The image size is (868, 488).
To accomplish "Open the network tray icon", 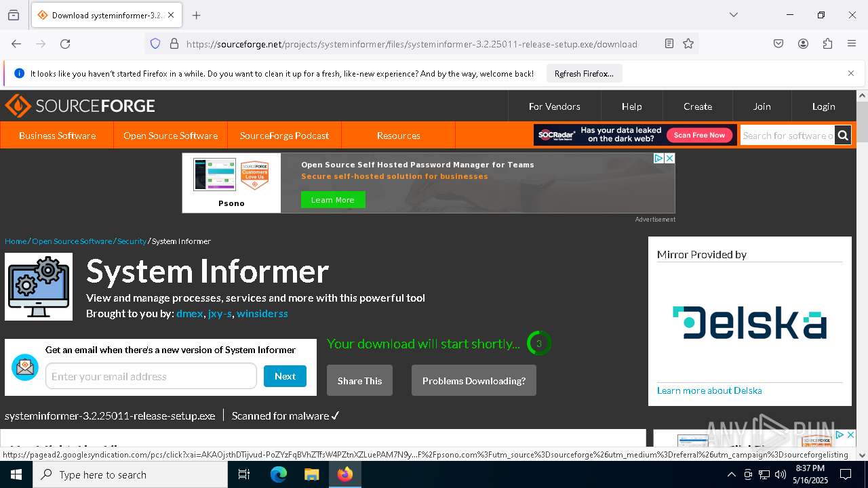I will (x=764, y=474).
